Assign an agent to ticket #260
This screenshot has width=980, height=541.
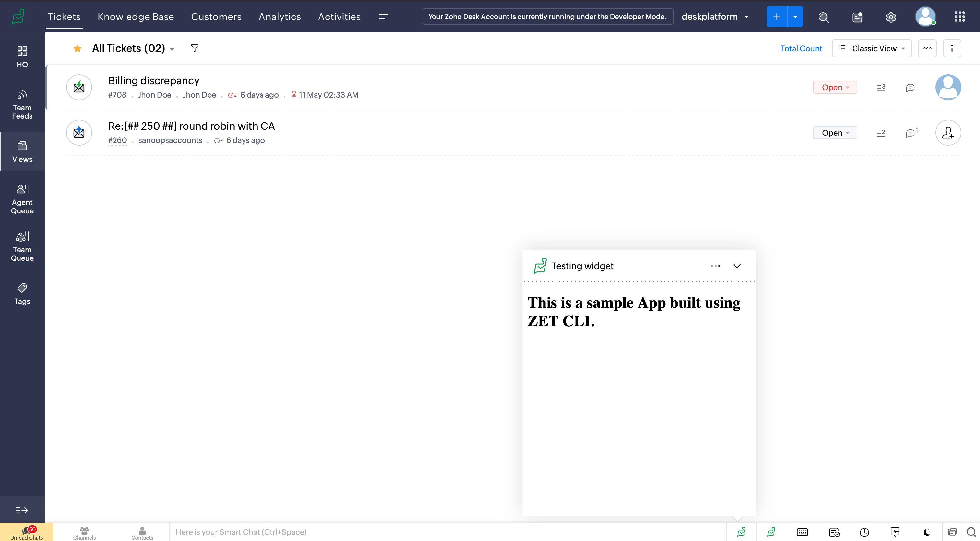[x=948, y=132]
